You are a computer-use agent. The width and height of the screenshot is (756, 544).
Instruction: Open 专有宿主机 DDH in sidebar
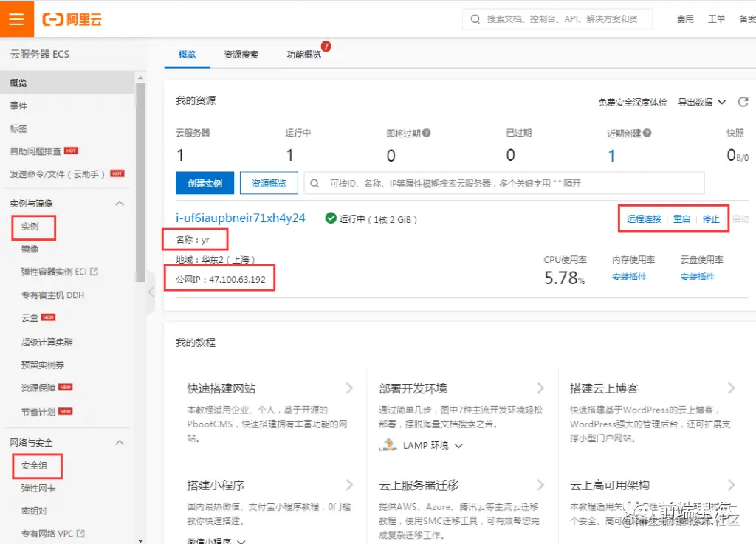52,295
